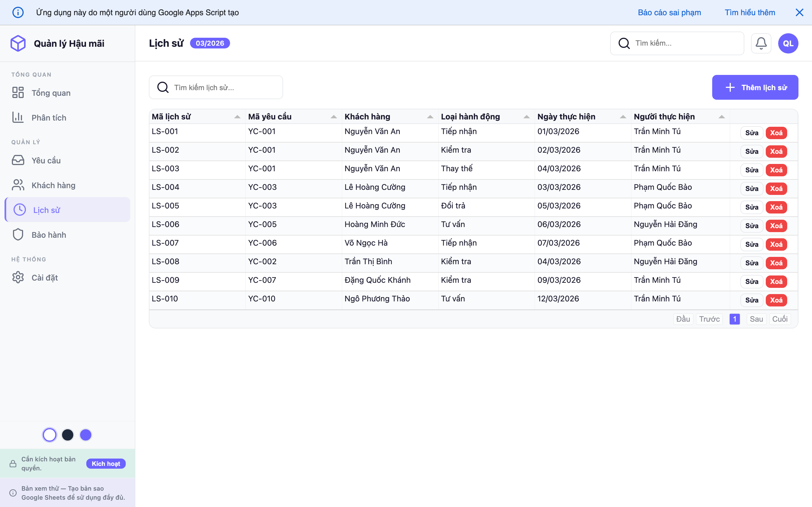Open Yêu cầu inbox icon in sidebar
This screenshot has width=812, height=507.
pos(18,160)
